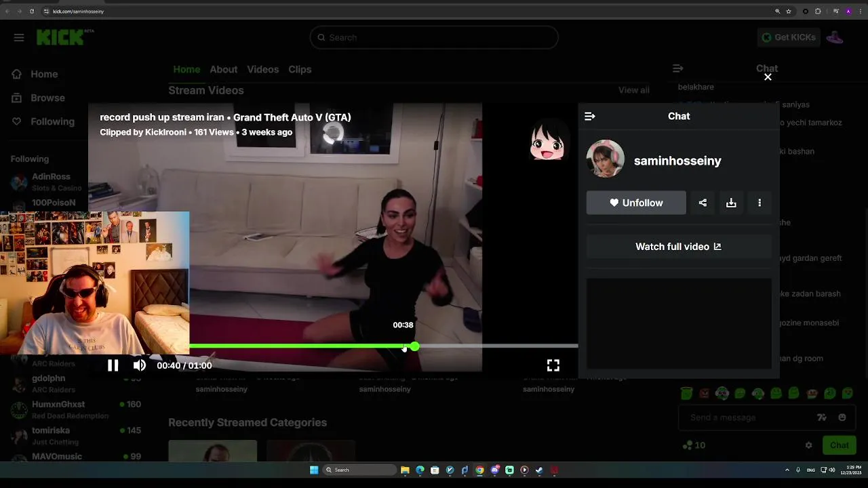The height and width of the screenshot is (488, 868).
Task: Open the 7TV emote picker
Action: [822, 418]
